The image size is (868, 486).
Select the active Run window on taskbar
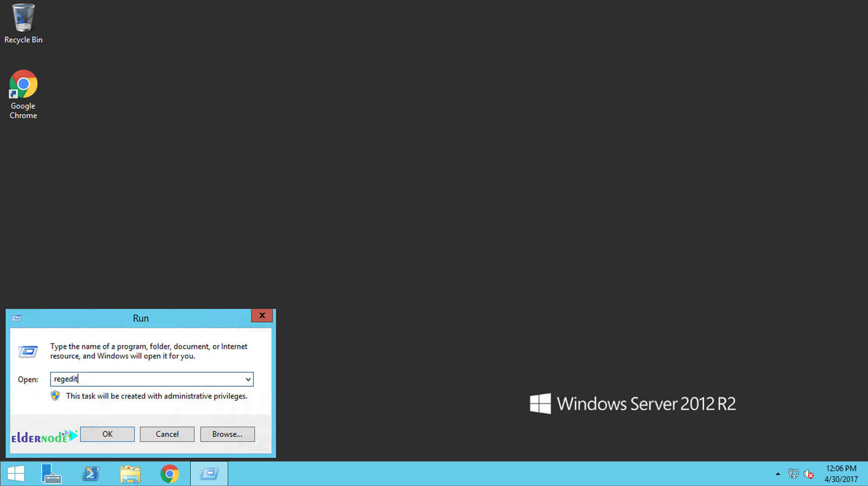tap(209, 474)
